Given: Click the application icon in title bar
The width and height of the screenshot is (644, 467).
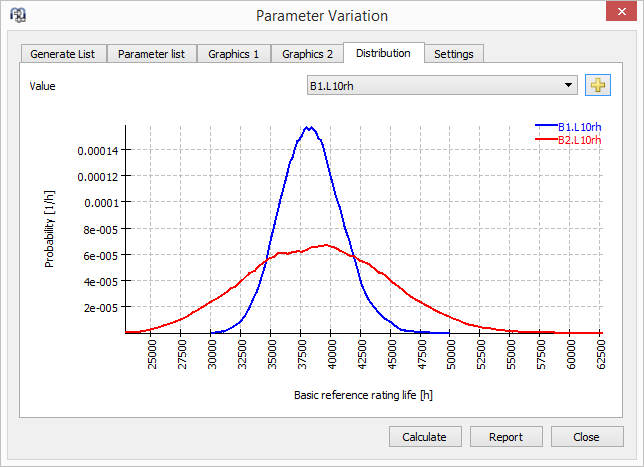Looking at the screenshot, I should pos(17,15).
